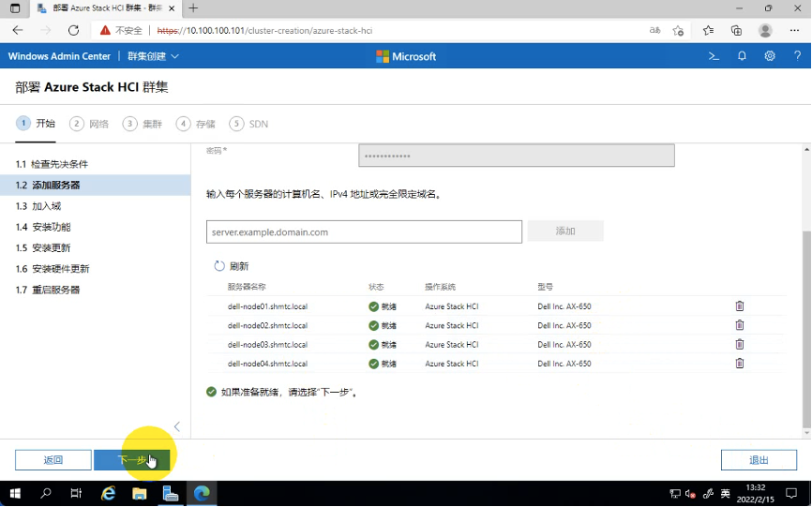812x507 pixels.
Task: Open Windows Admin Center home link
Action: [59, 56]
